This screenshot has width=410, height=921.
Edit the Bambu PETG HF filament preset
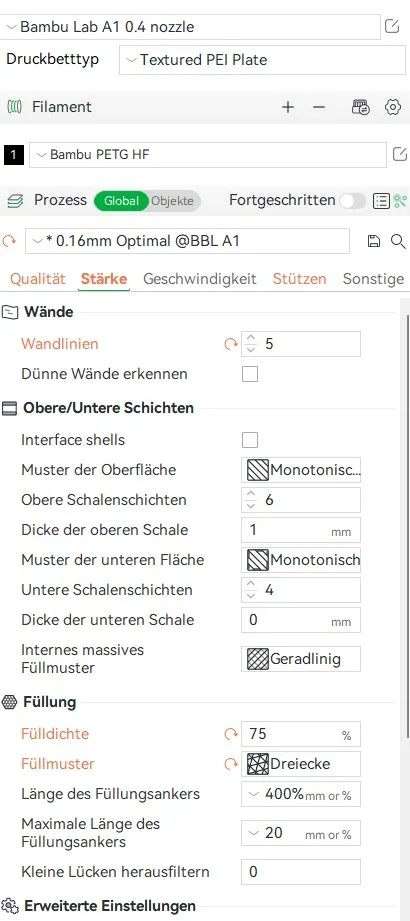399,154
